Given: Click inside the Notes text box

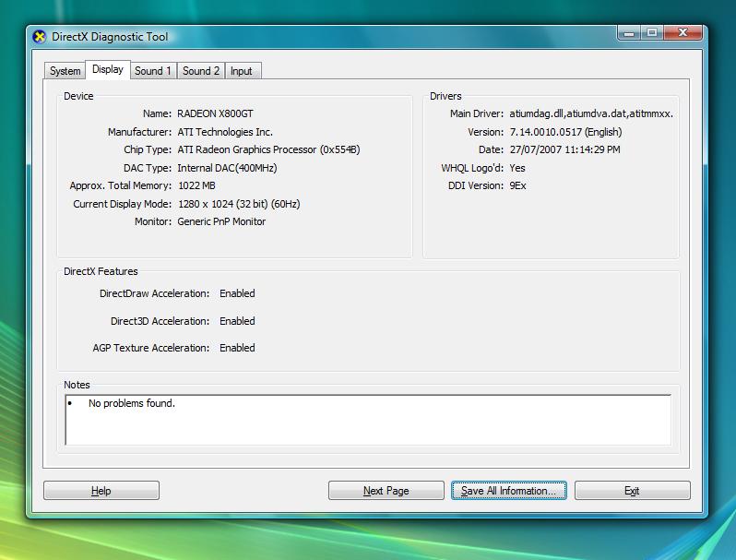Looking at the screenshot, I should click(368, 420).
